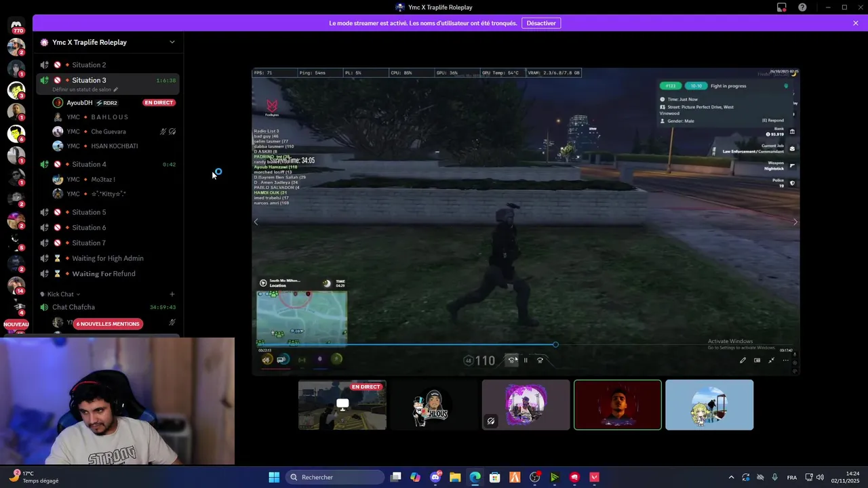Join Situation 7 voice channel
The height and width of the screenshot is (488, 868).
coord(108,243)
